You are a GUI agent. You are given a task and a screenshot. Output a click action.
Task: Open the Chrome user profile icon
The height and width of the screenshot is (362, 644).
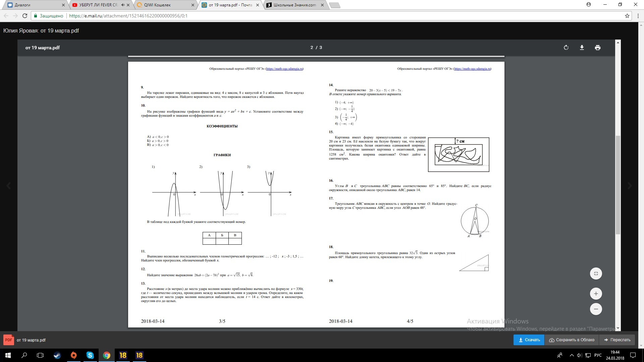point(589,4)
